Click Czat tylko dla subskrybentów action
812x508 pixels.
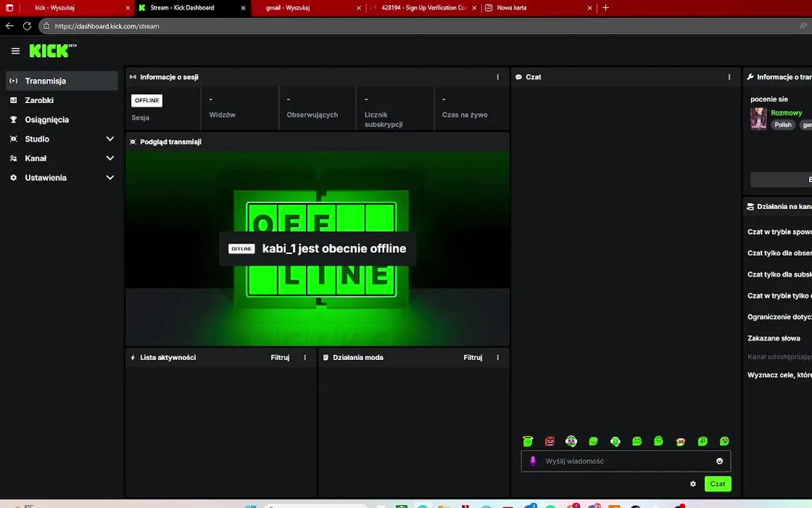pyautogui.click(x=780, y=274)
